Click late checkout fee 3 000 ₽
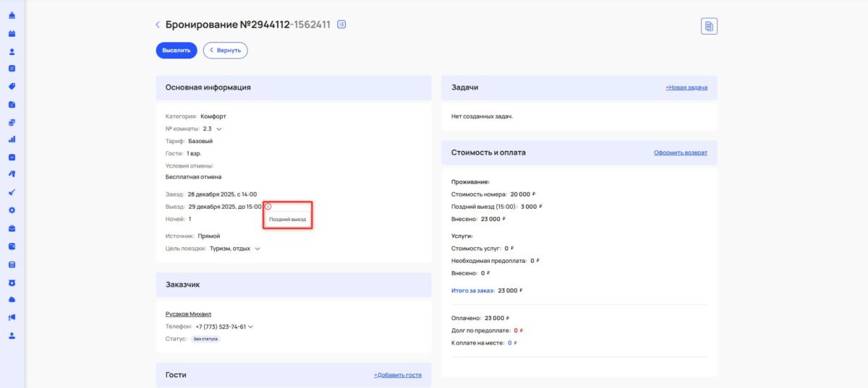Screen dimensions: 868x388 click(532, 207)
